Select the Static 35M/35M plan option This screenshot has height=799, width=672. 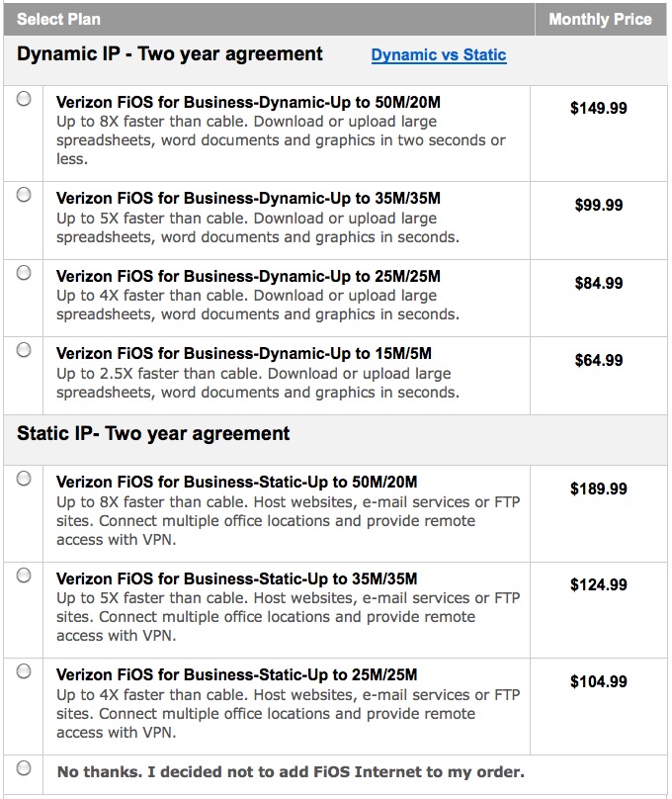click(x=23, y=575)
